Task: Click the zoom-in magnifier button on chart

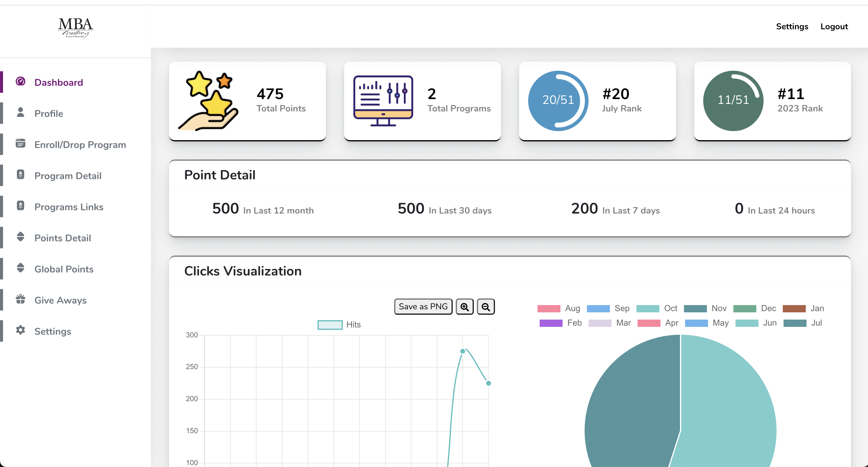Action: pyautogui.click(x=465, y=307)
